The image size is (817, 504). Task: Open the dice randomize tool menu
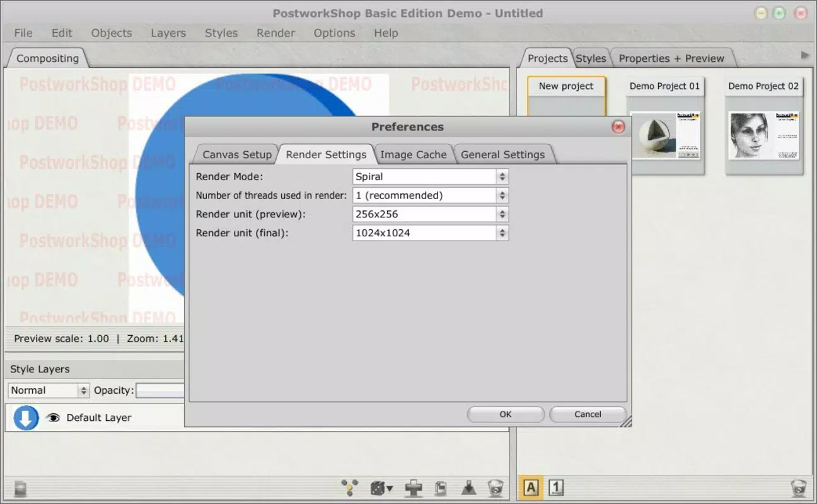pyautogui.click(x=381, y=488)
